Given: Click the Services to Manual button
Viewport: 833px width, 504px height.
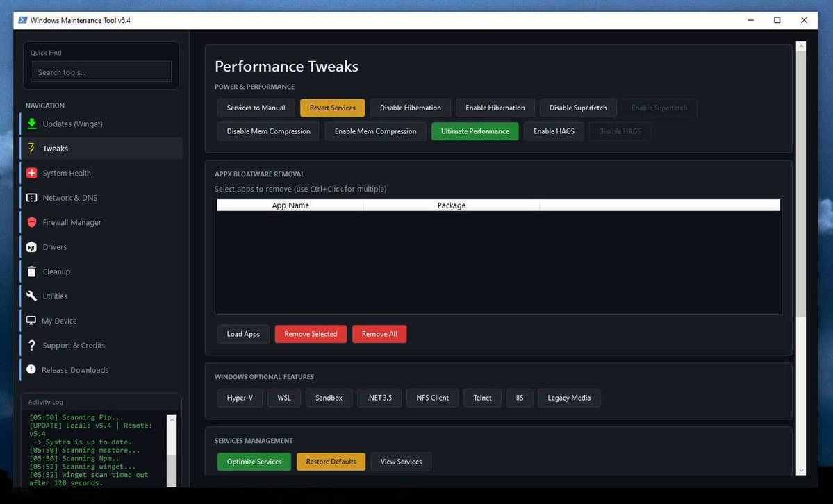Looking at the screenshot, I should click(256, 108).
